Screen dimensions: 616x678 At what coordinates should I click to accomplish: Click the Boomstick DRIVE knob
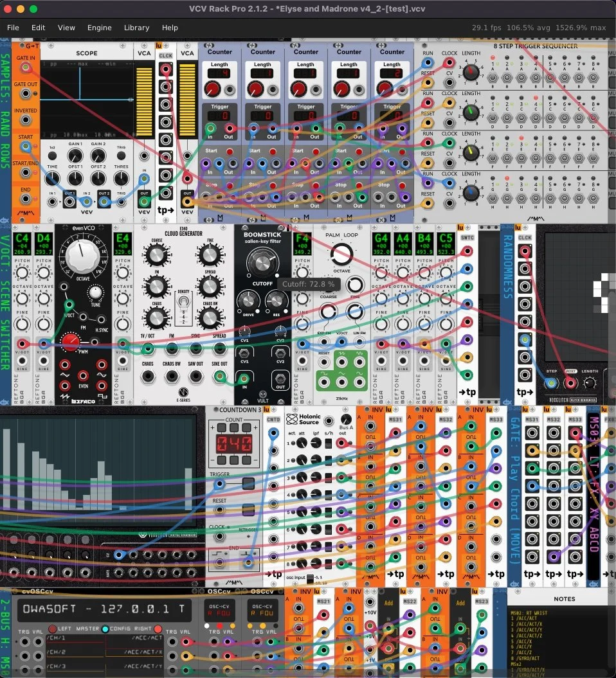pyautogui.click(x=248, y=300)
